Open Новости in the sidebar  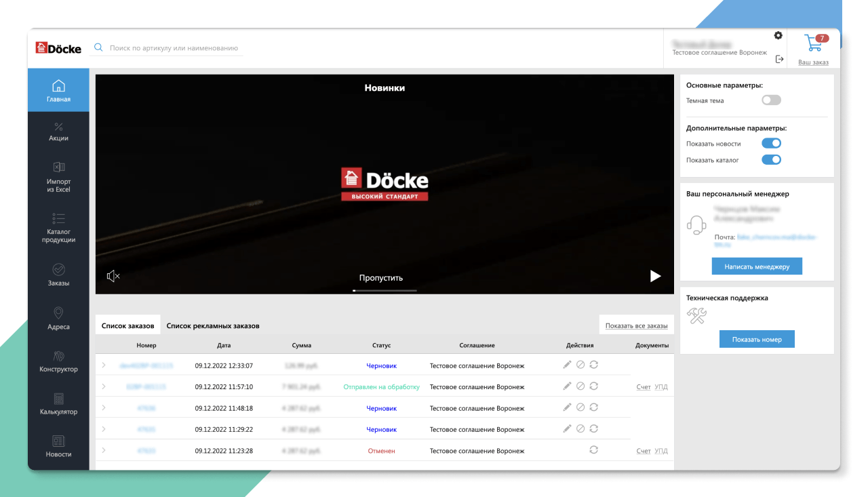58,446
